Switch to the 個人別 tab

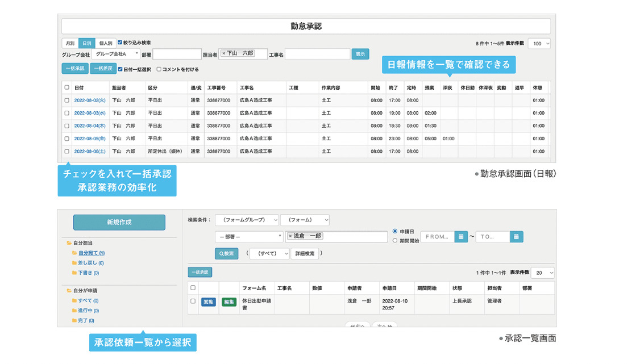[x=106, y=43]
